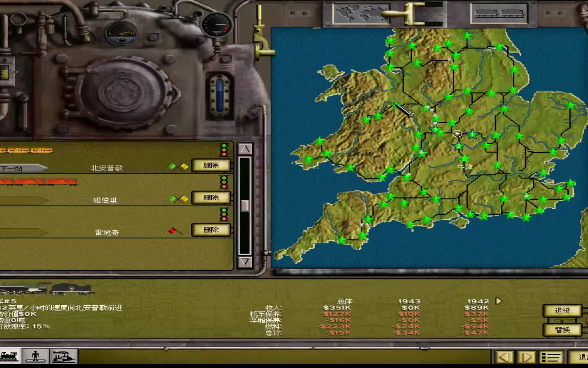Click the white train marker on the map

click(x=457, y=134)
